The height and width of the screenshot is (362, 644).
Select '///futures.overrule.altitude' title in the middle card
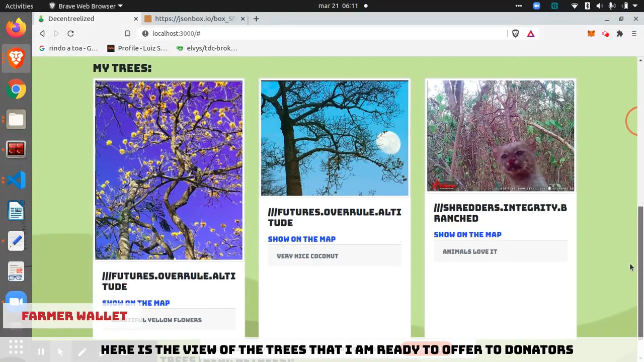click(x=335, y=217)
